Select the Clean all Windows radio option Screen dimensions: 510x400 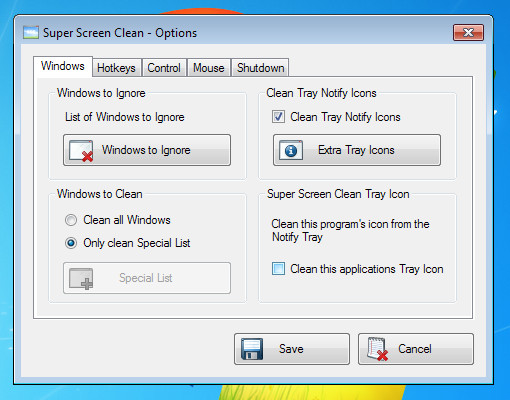coord(71,220)
